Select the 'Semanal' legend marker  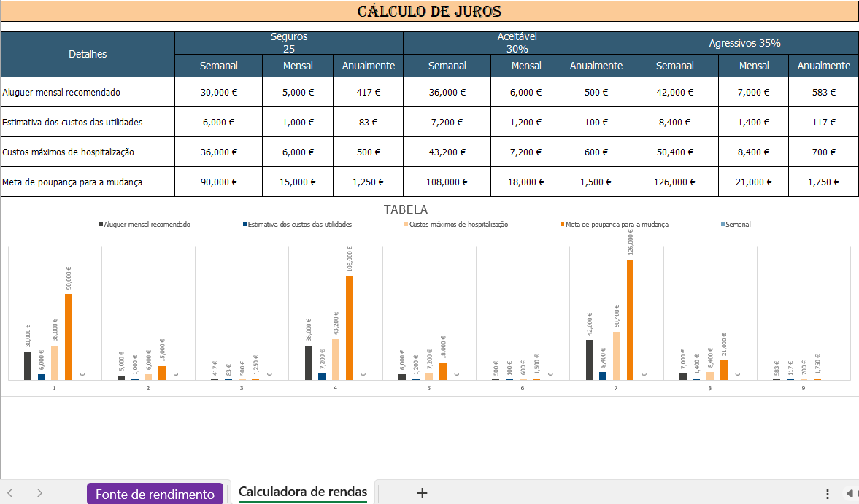point(721,225)
